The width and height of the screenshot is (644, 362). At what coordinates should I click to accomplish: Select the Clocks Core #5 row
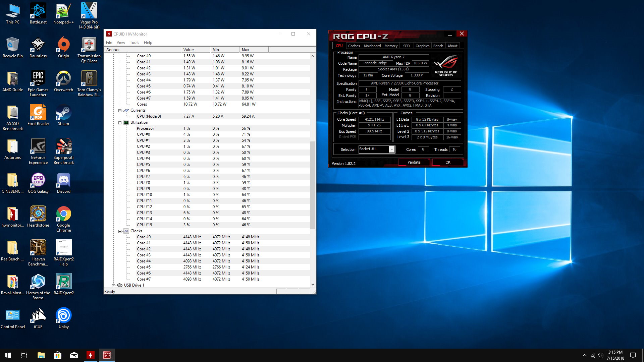tap(207, 267)
